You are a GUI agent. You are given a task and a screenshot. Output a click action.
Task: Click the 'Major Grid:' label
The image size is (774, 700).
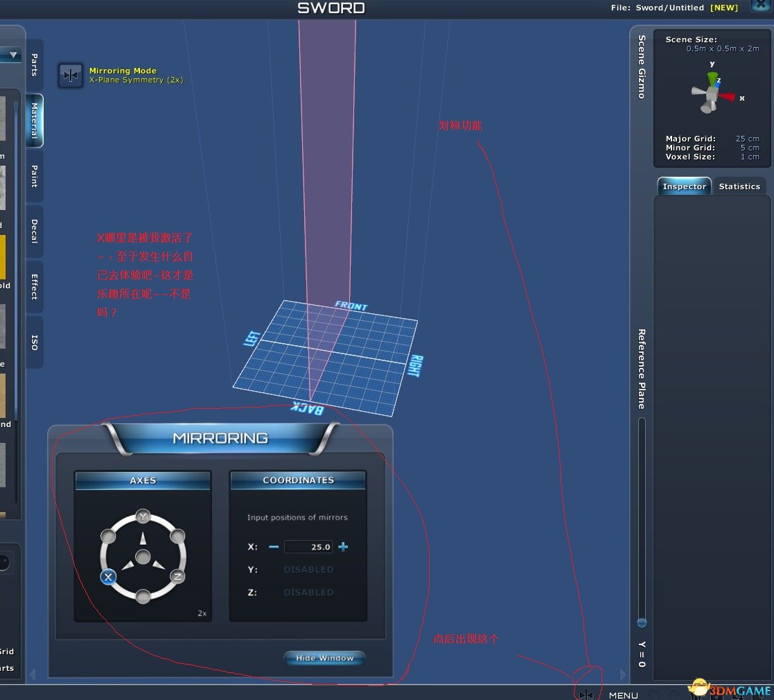tap(691, 139)
